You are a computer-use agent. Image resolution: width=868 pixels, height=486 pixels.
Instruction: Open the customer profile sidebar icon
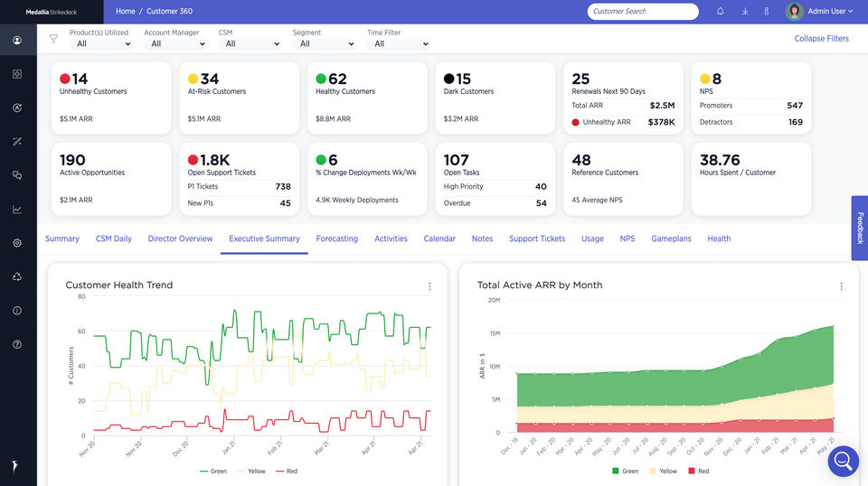17,41
